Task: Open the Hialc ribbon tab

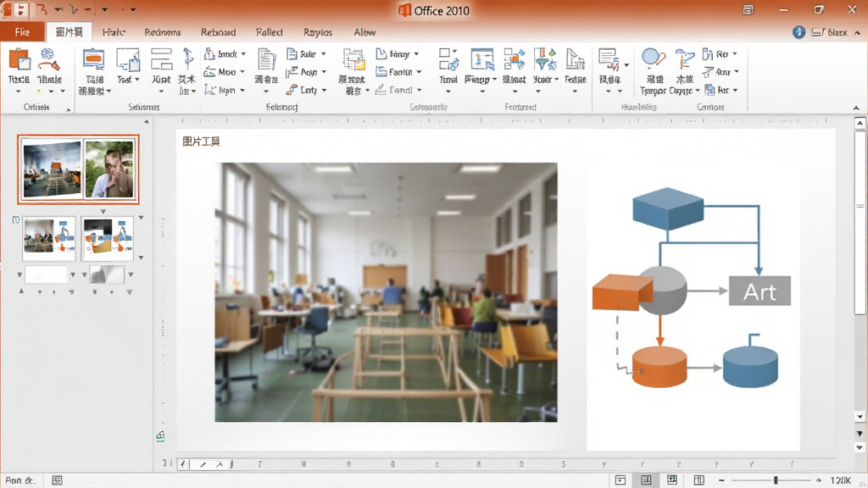Action: tap(114, 32)
